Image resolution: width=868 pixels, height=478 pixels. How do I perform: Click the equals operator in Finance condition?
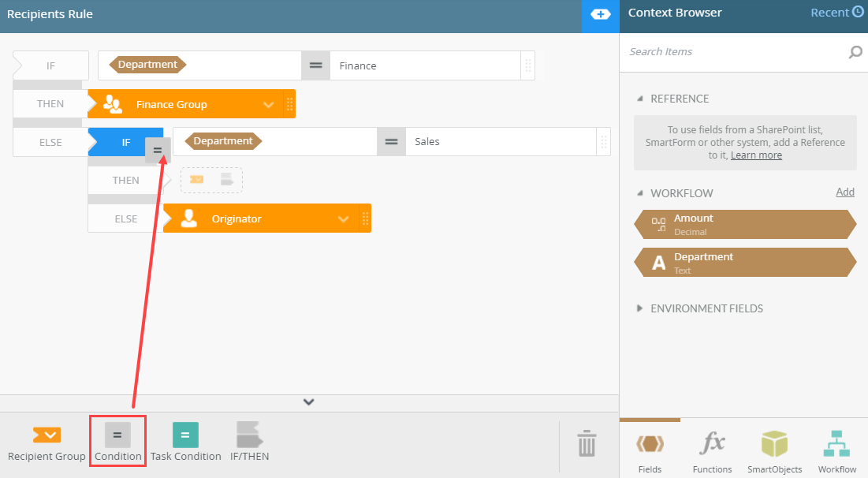315,65
